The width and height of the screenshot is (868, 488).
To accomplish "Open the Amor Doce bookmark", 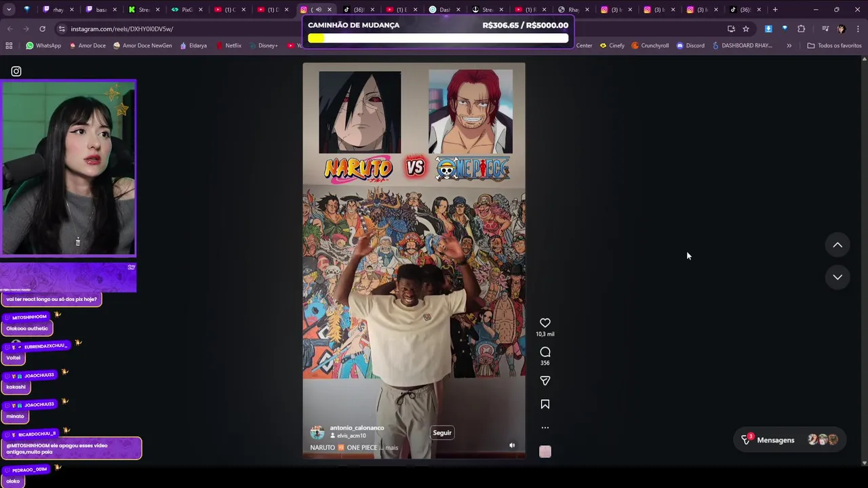I will tap(87, 45).
